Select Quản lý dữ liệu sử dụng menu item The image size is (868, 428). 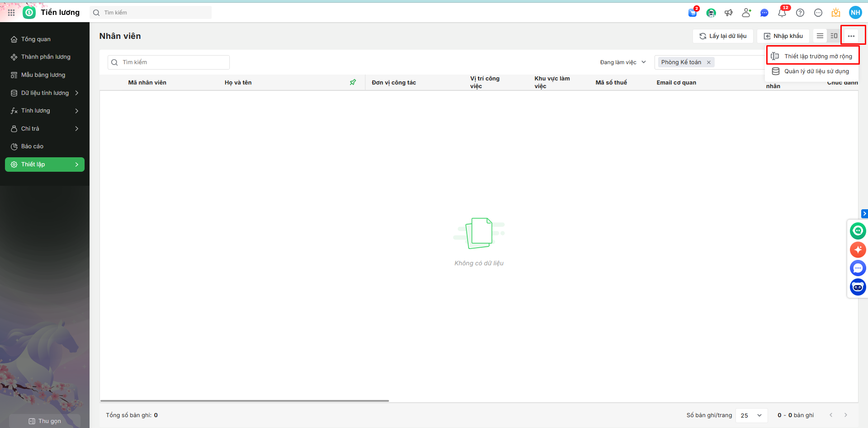812,71
